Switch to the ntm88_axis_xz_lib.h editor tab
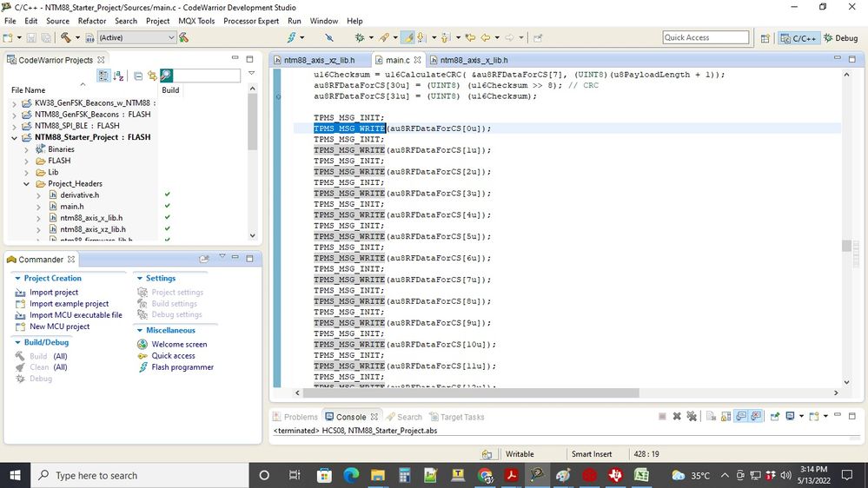This screenshot has height=488, width=868. point(320,60)
